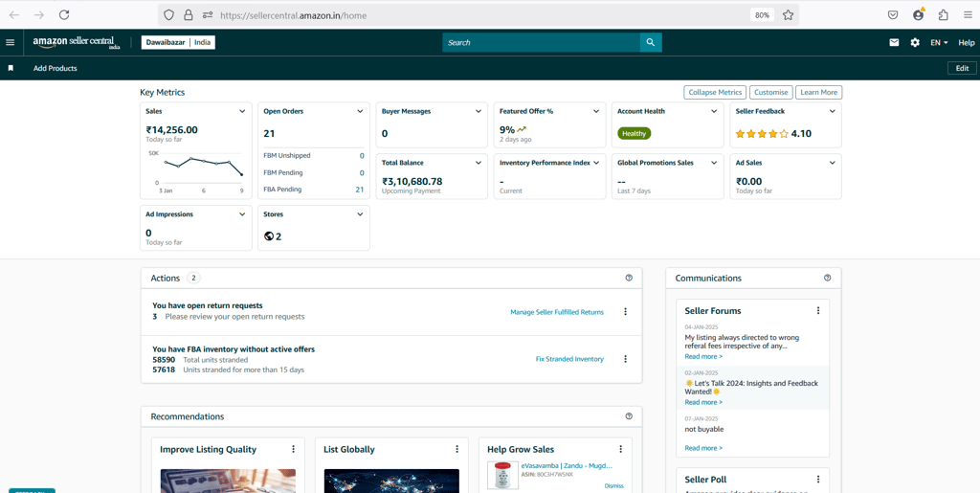Click the Edit button

962,69
